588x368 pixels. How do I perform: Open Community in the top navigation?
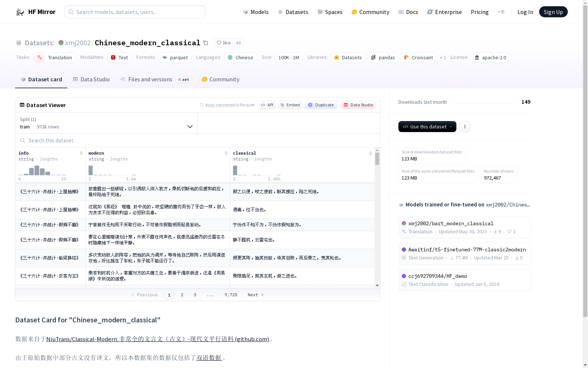(x=370, y=12)
